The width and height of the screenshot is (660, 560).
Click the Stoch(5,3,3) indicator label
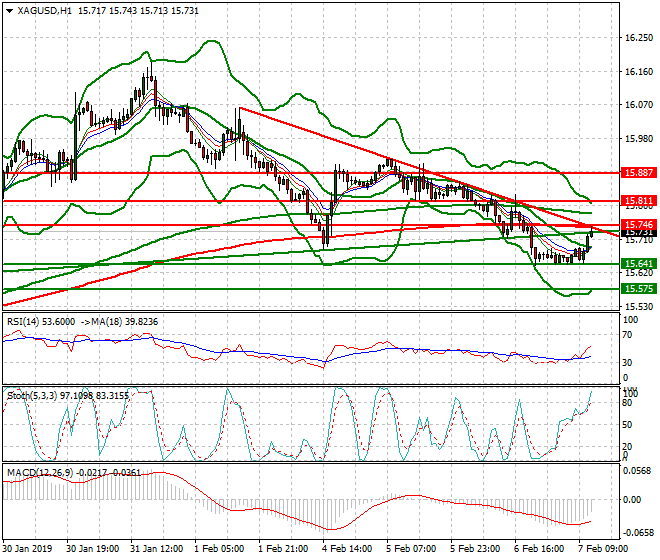[x=29, y=396]
